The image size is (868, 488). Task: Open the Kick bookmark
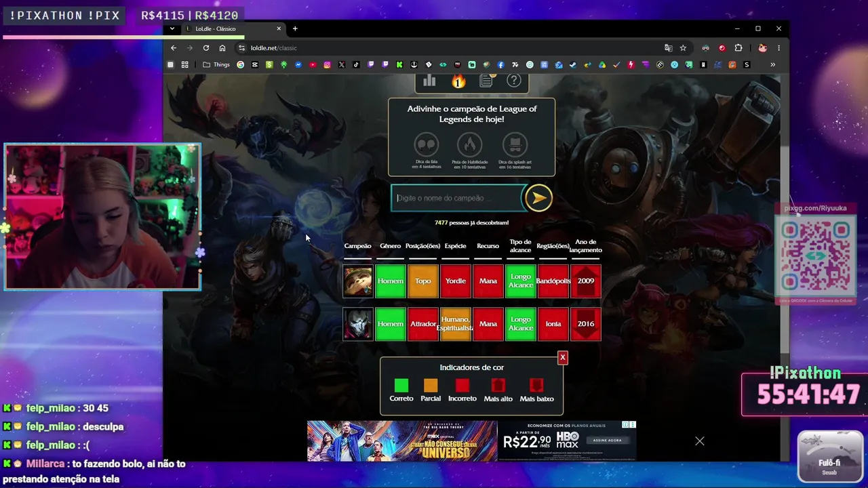[x=399, y=65]
